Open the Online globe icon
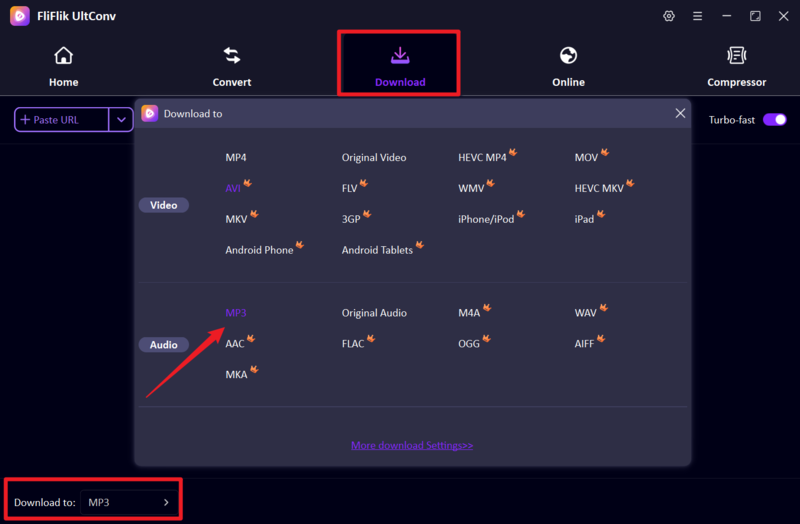Viewport: 800px width, 524px height. click(568, 56)
